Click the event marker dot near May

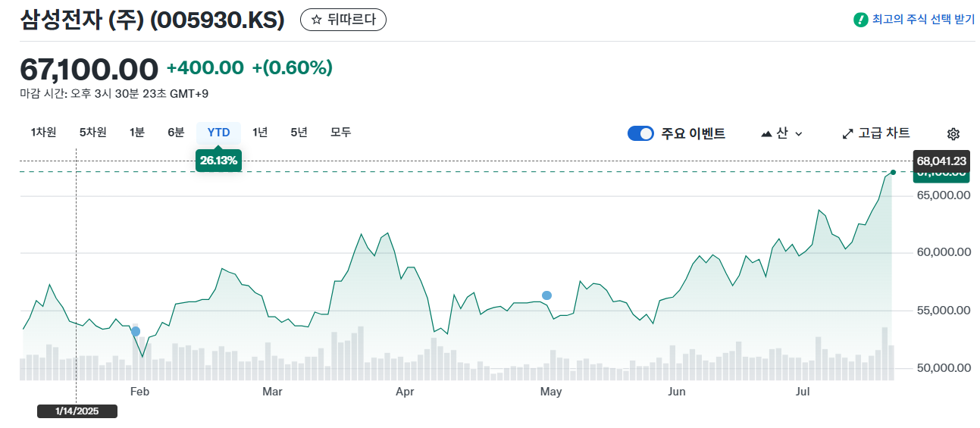(x=546, y=295)
